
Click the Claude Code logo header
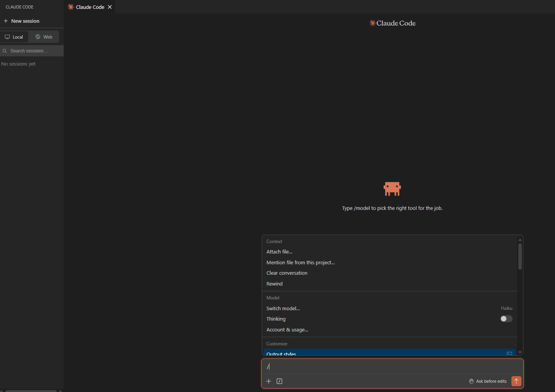coord(392,23)
